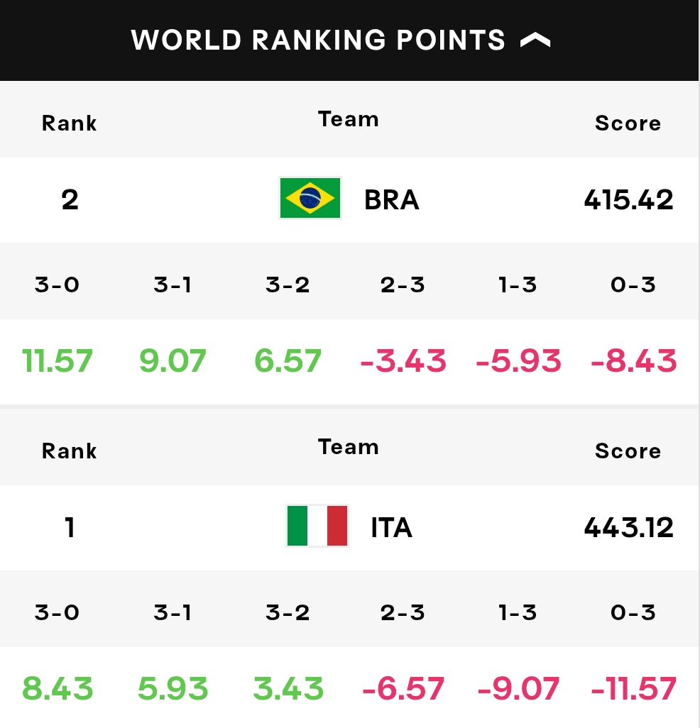Select the ITA team name
Image resolution: width=700 pixels, height=728 pixels.
pos(392,528)
